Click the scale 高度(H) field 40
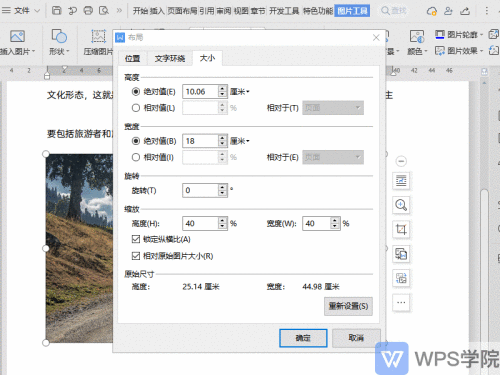500x375 pixels. tap(201, 223)
